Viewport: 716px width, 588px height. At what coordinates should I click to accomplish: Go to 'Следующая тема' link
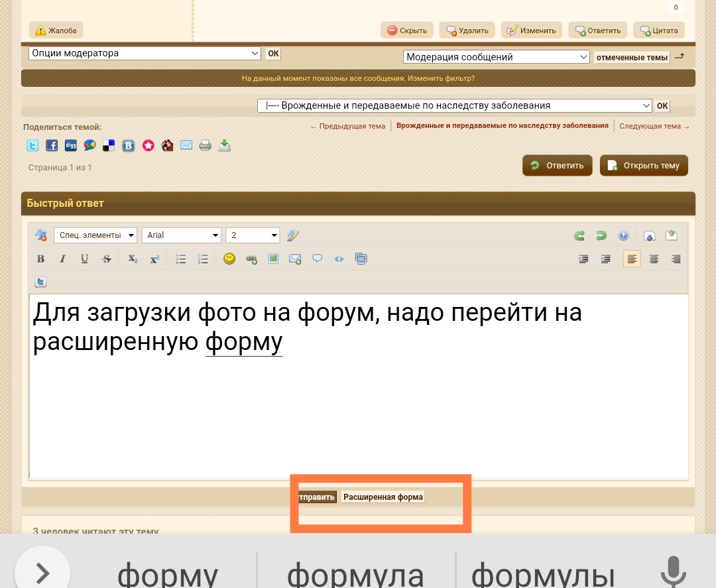pyautogui.click(x=654, y=126)
